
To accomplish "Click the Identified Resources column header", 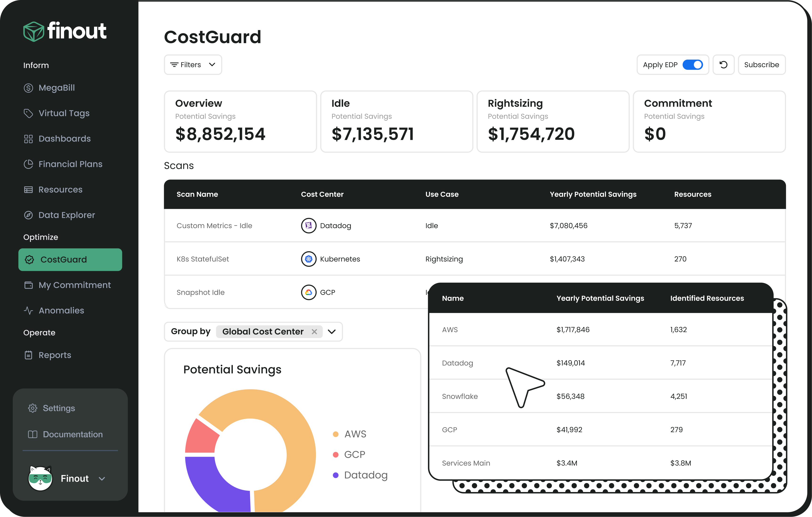I will [707, 298].
